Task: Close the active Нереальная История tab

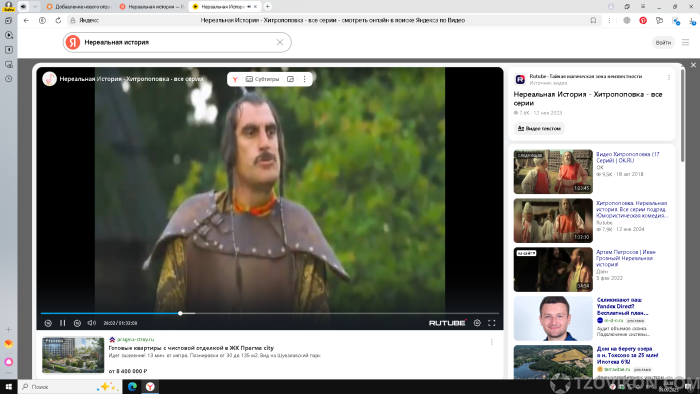Action: [255, 7]
